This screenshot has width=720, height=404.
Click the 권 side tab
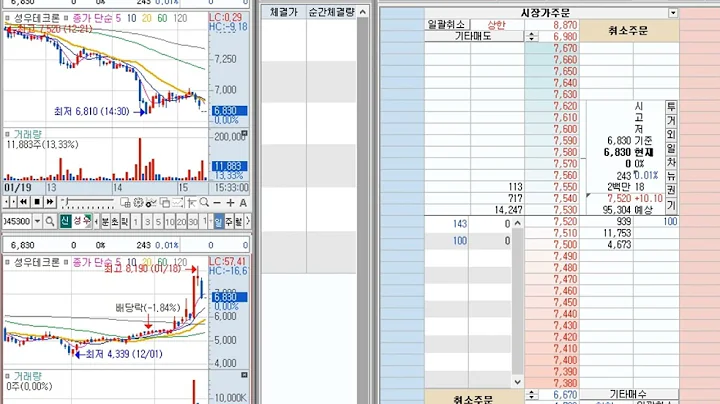671,190
